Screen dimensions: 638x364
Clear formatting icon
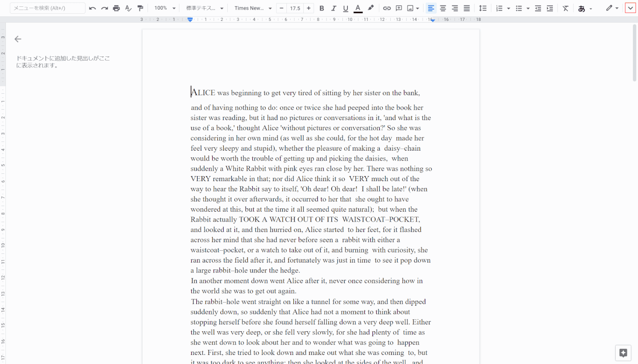[566, 8]
